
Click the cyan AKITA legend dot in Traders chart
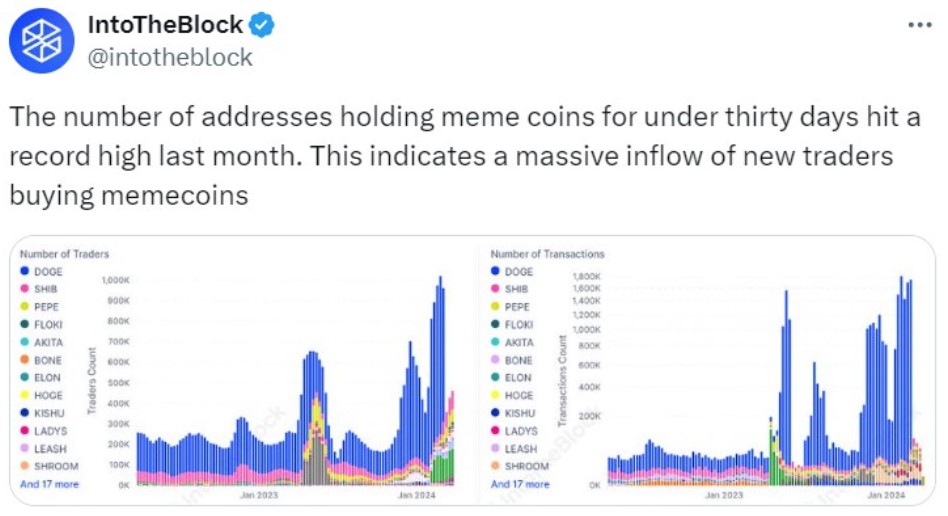(24, 342)
